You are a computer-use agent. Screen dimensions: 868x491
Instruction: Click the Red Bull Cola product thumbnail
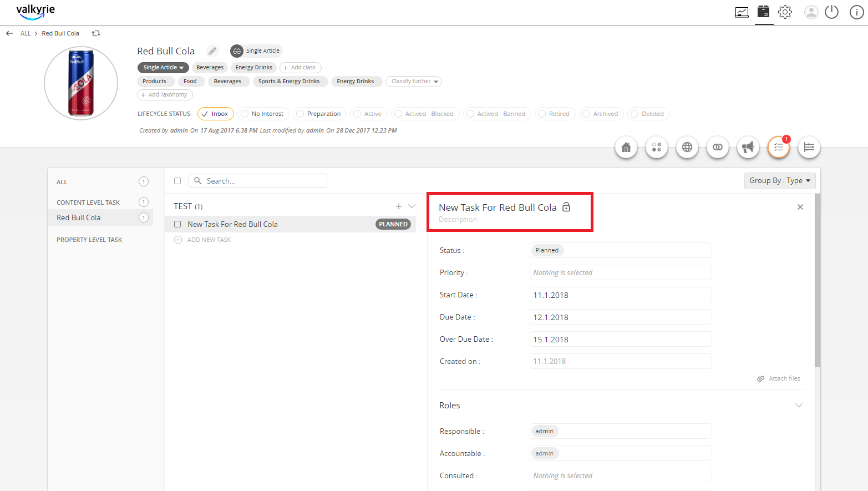click(81, 83)
